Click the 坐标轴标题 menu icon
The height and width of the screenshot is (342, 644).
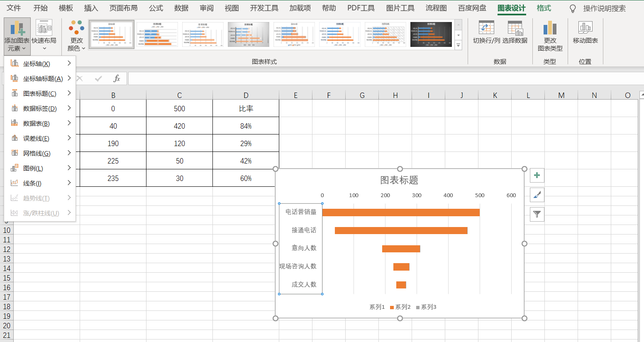tap(15, 78)
